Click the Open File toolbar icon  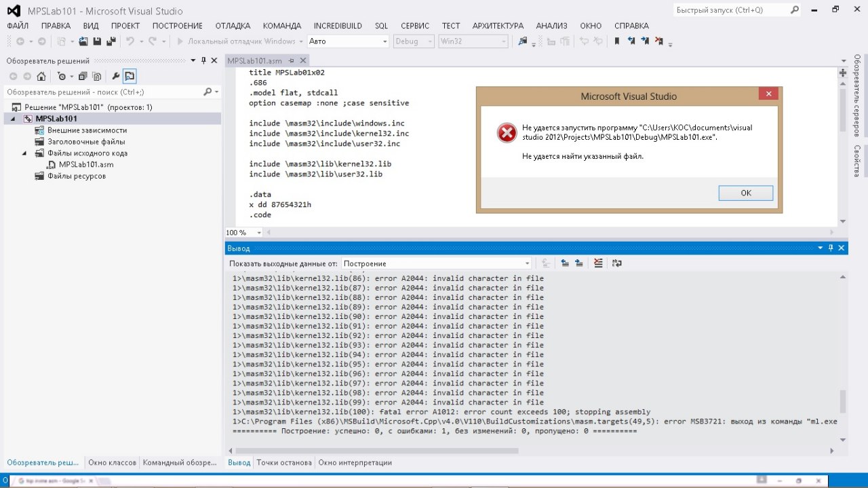point(83,41)
